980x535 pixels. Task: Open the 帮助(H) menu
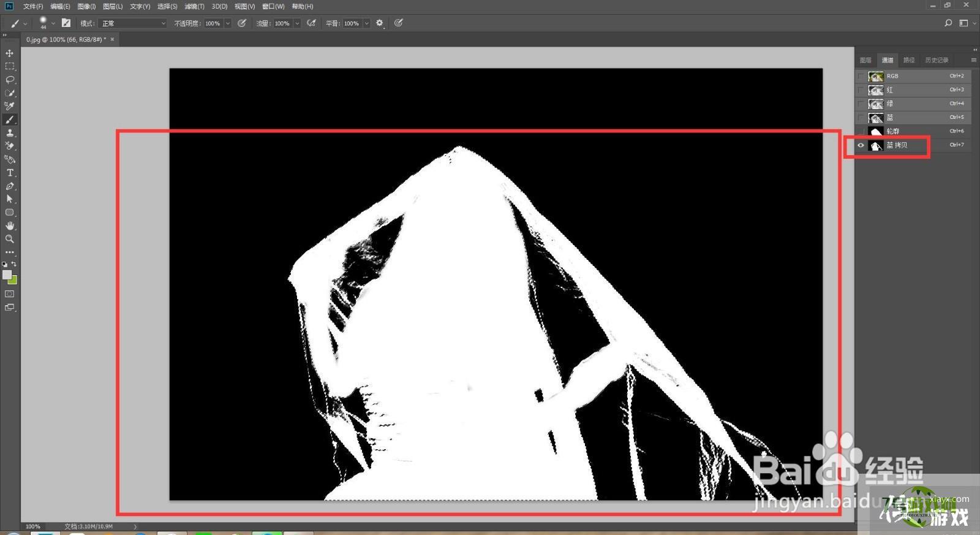tap(303, 6)
